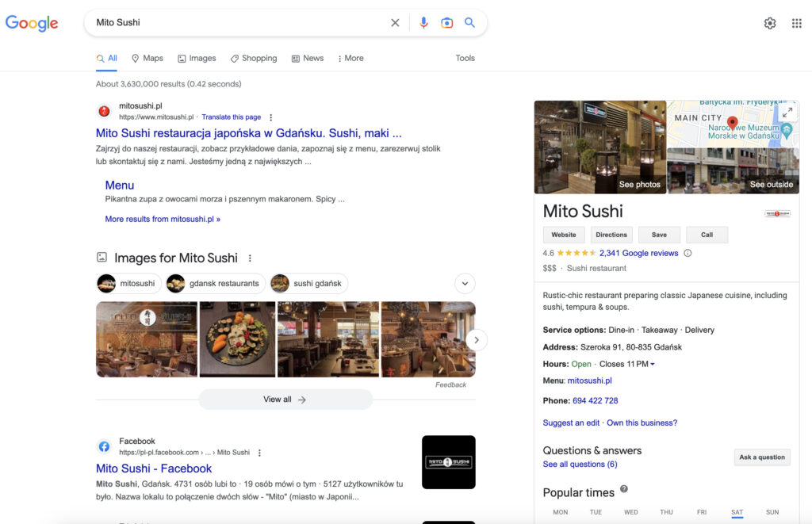This screenshot has width=812, height=524.
Task: See all questions (6)
Action: coord(580,465)
